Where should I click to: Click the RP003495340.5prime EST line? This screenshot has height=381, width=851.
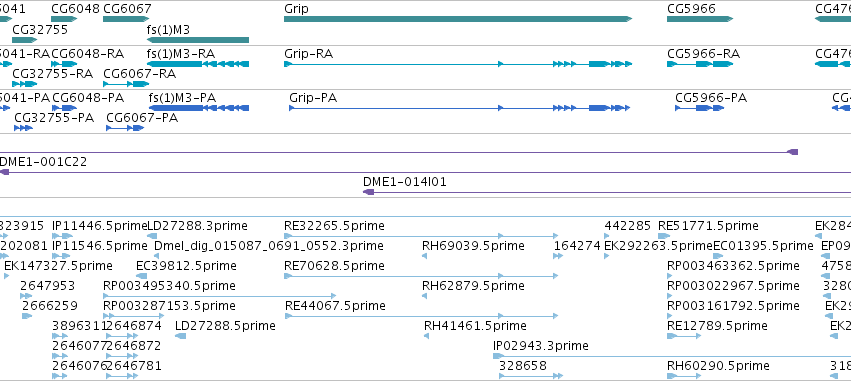coord(220,296)
